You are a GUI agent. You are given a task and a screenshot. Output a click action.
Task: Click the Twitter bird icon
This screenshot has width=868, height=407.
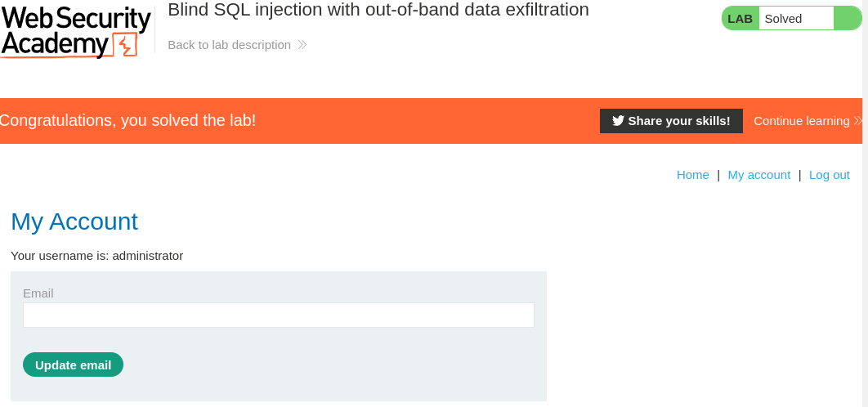(x=619, y=121)
